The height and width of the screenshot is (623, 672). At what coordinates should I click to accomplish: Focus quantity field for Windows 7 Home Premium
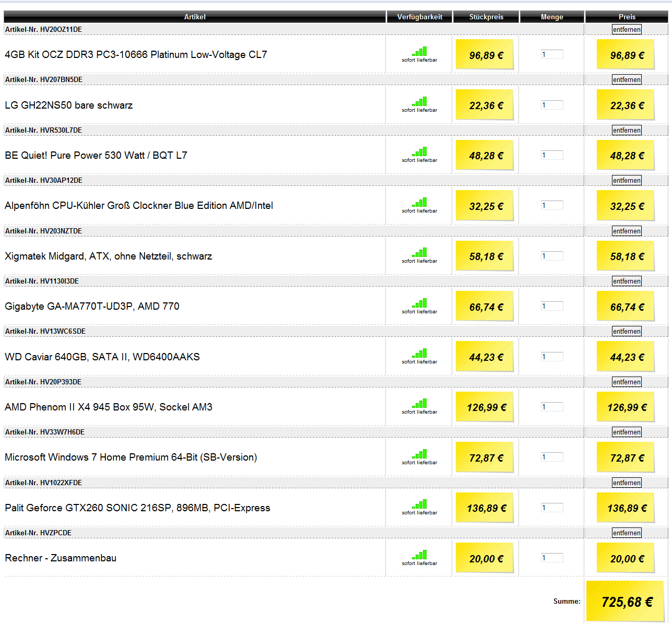tap(552, 457)
